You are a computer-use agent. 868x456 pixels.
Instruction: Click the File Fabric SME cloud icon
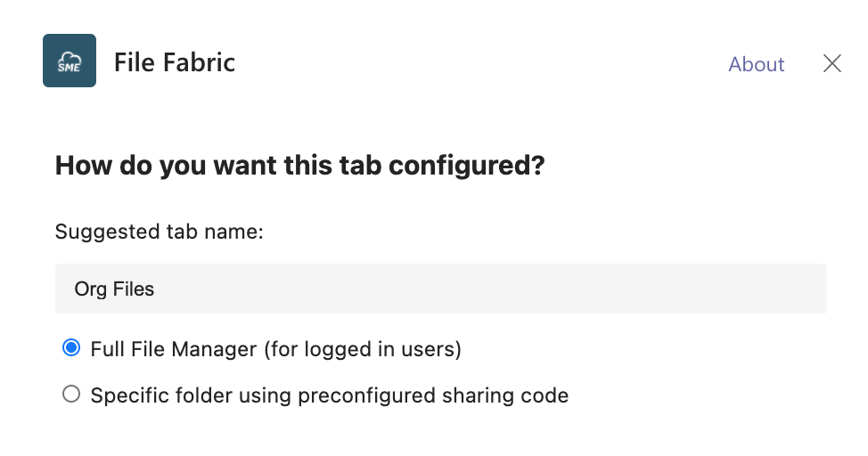[70, 61]
